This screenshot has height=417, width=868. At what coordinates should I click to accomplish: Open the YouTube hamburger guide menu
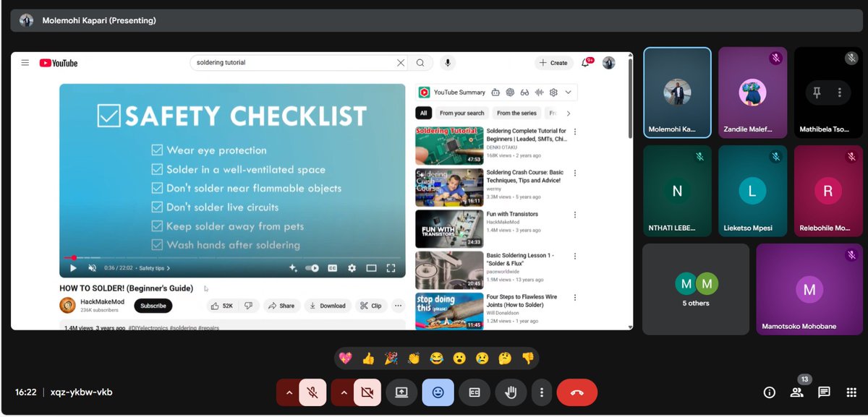click(x=25, y=63)
